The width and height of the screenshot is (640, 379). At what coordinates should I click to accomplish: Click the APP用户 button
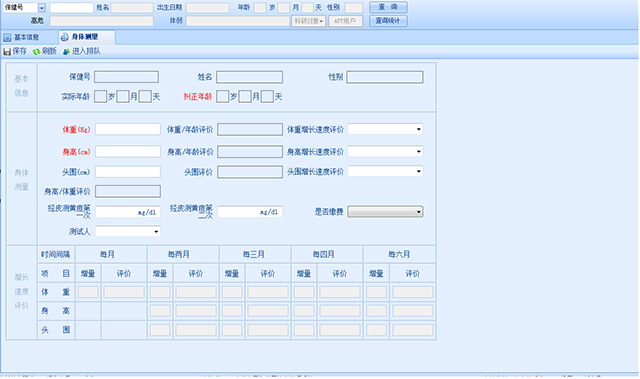point(345,21)
